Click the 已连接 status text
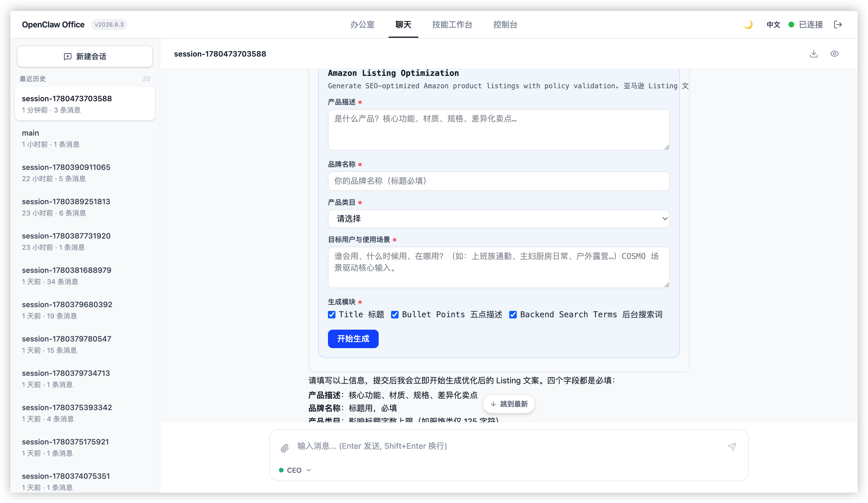 click(810, 25)
